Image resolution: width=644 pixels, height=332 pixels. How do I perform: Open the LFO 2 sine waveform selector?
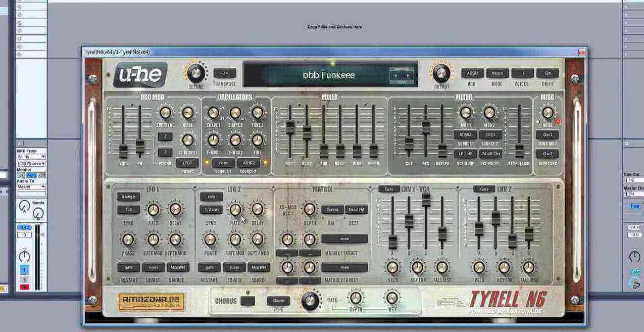(211, 197)
